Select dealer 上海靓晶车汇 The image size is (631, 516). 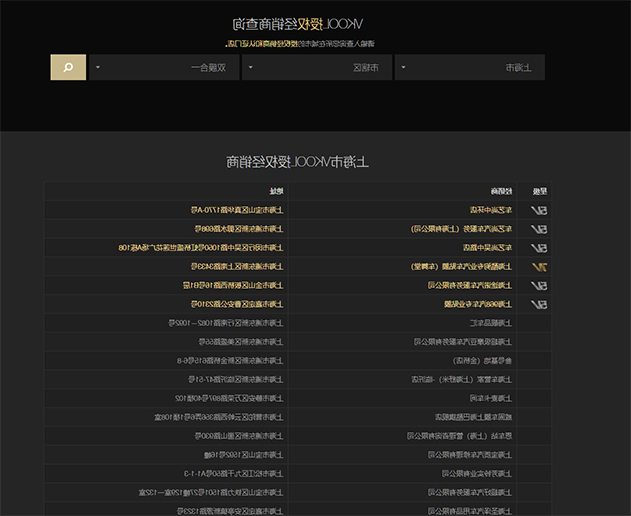[491, 323]
